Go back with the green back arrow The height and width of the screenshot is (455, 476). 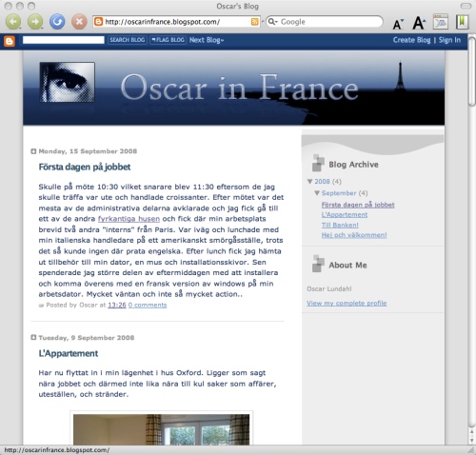(x=13, y=22)
